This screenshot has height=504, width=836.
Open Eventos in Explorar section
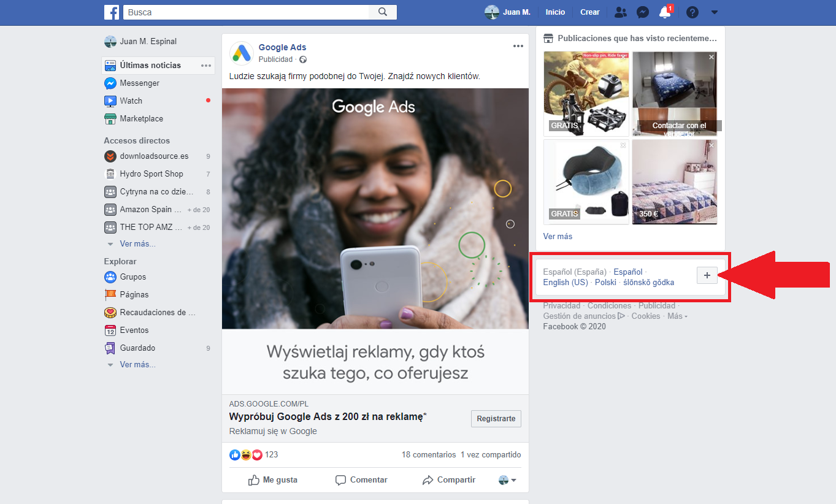click(x=134, y=330)
